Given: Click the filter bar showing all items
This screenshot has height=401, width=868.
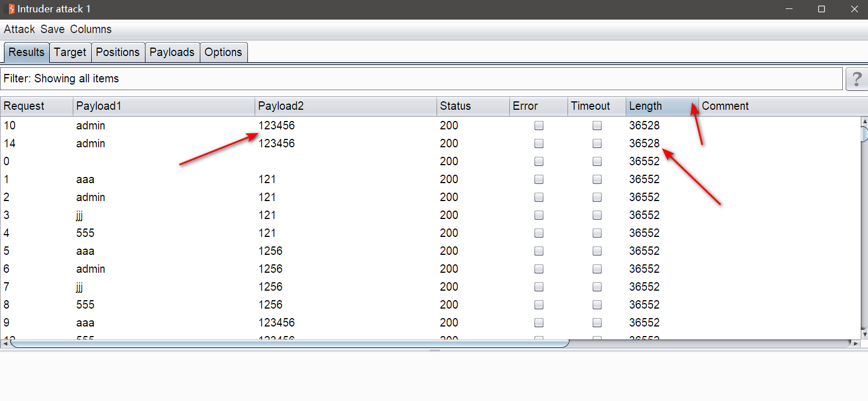Looking at the screenshot, I should click(x=421, y=79).
